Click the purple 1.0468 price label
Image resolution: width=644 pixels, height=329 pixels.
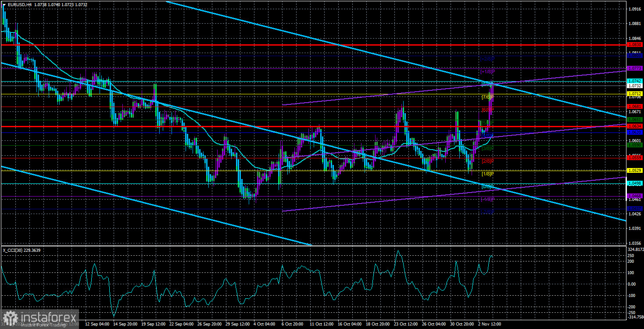point(635,196)
